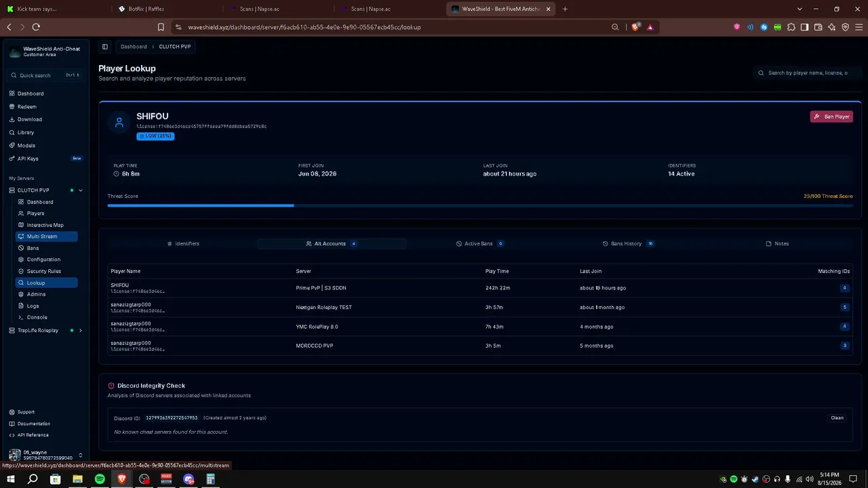Open File Explorer from the taskbar
This screenshot has height=488, width=868.
point(77,479)
